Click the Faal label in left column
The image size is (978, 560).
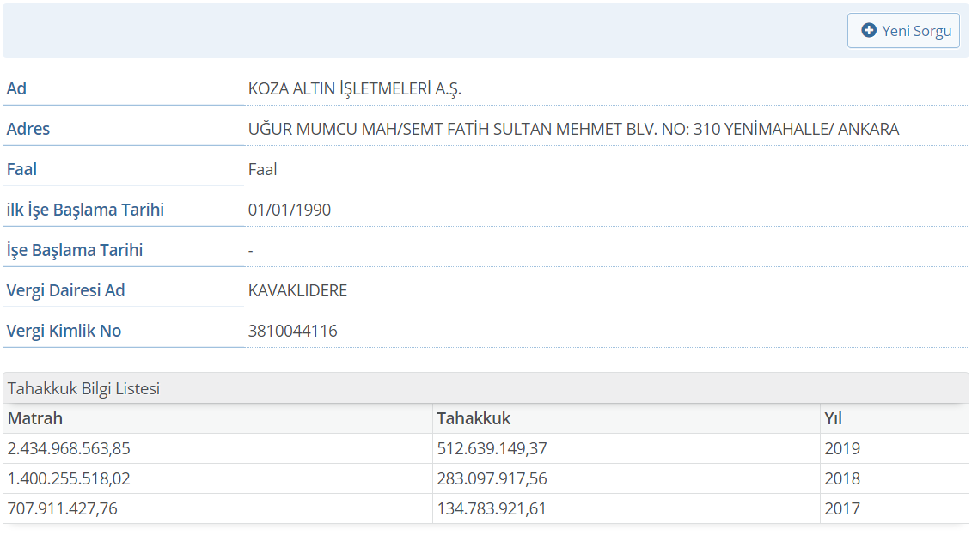[x=21, y=169]
